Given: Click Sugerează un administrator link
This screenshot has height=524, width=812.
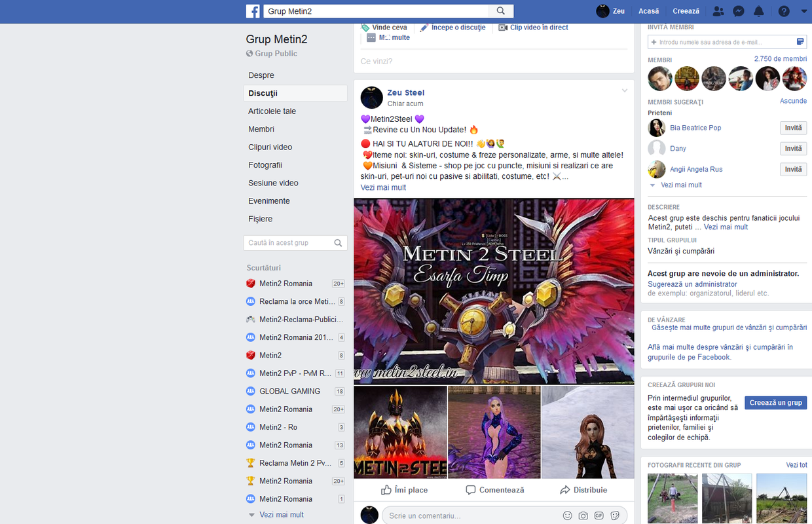Looking at the screenshot, I should coord(692,284).
